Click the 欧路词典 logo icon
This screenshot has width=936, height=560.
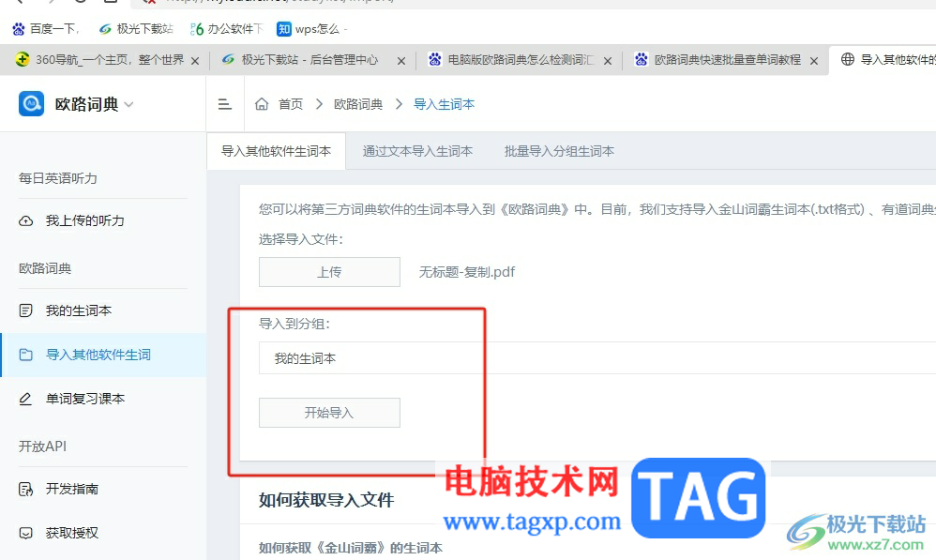pyautogui.click(x=31, y=104)
